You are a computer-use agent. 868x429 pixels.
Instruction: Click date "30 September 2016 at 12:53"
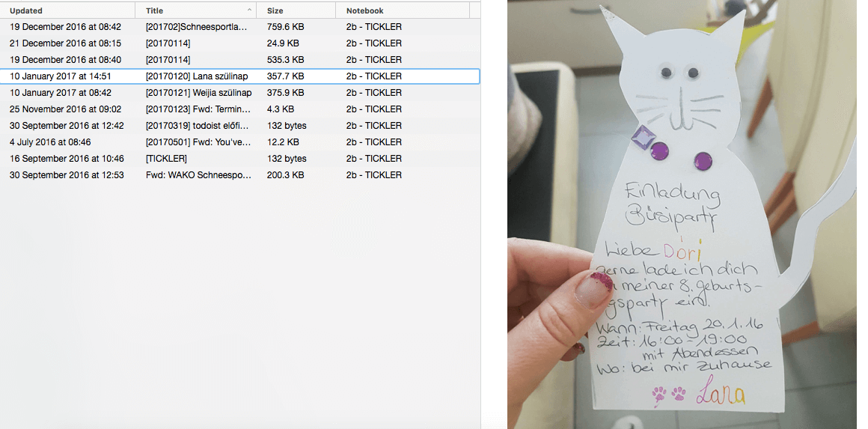point(67,175)
